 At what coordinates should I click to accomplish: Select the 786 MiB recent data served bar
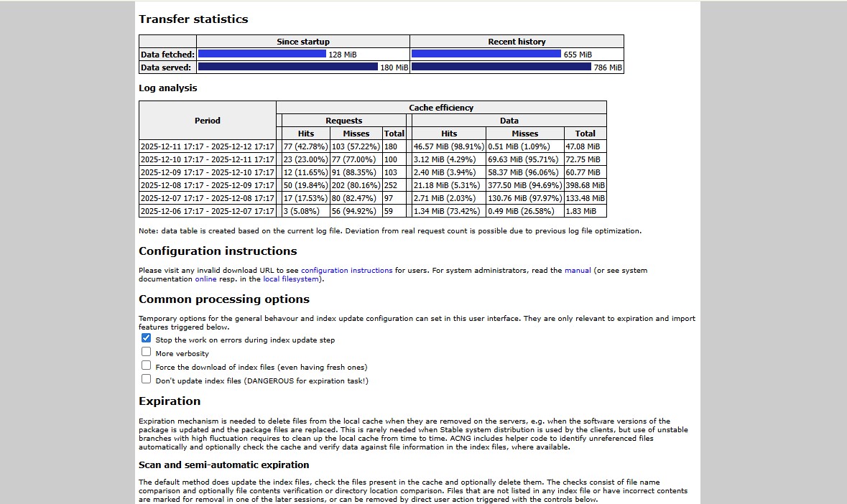(501, 67)
